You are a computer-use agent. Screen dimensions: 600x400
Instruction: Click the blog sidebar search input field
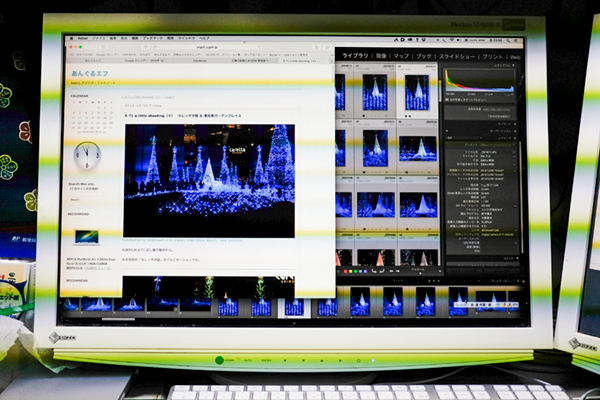tap(86, 194)
